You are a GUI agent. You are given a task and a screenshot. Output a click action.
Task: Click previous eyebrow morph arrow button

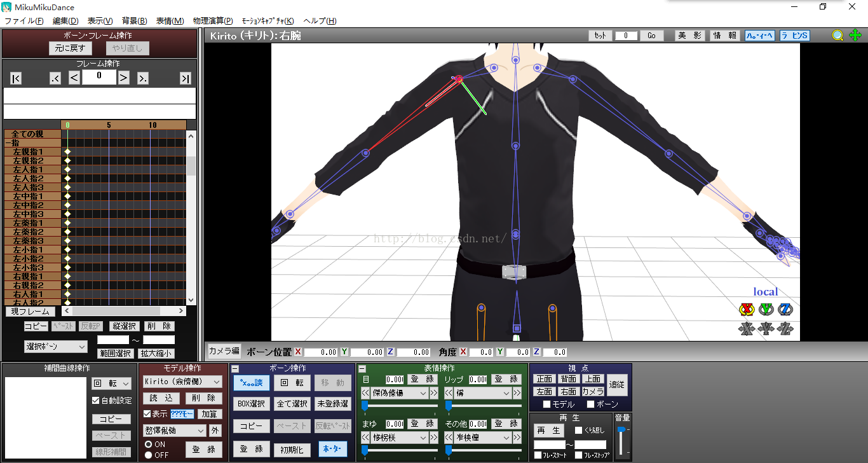point(365,438)
